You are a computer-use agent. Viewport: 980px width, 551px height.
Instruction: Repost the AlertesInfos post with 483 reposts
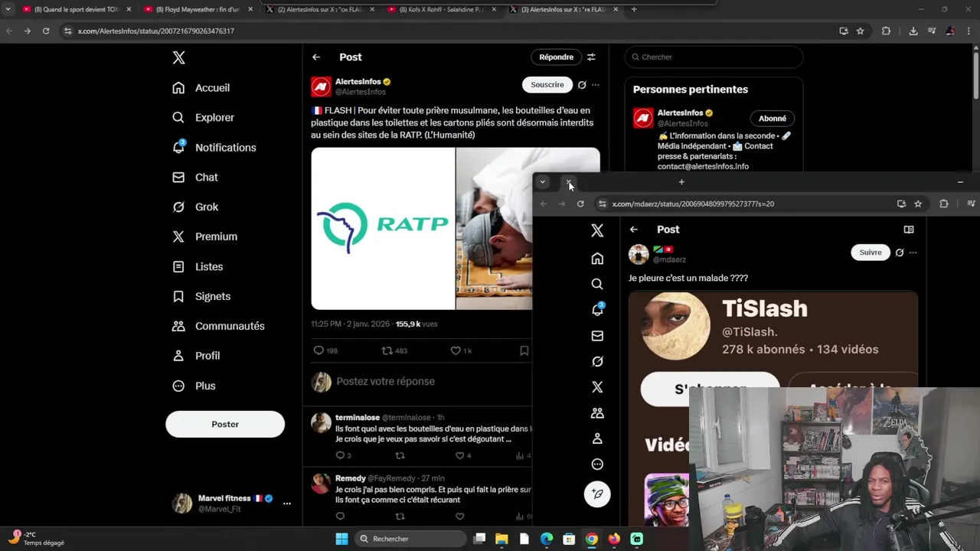coord(394,350)
